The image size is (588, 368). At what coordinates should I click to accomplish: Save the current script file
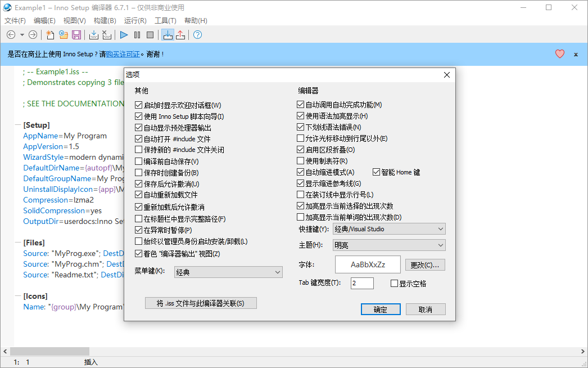coord(76,34)
